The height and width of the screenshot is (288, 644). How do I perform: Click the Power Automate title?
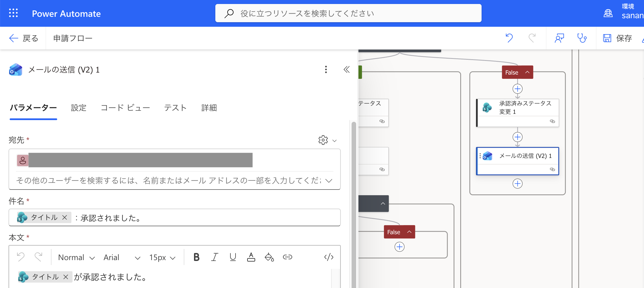tap(66, 14)
